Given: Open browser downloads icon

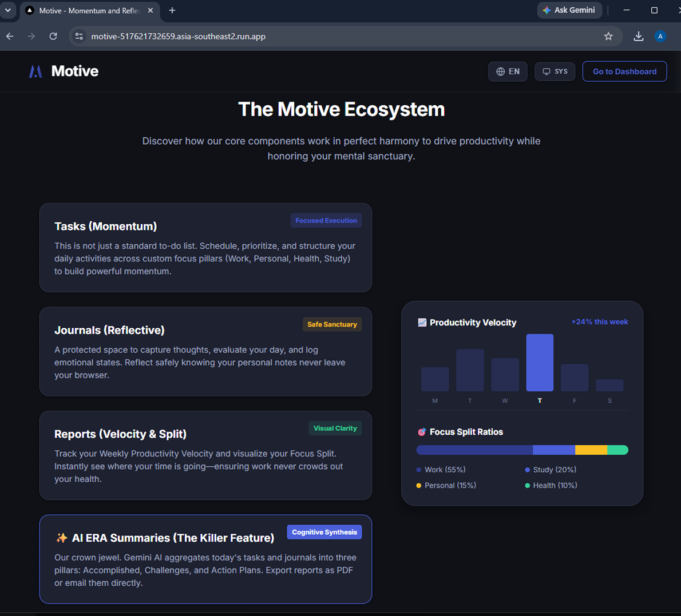Looking at the screenshot, I should (639, 37).
